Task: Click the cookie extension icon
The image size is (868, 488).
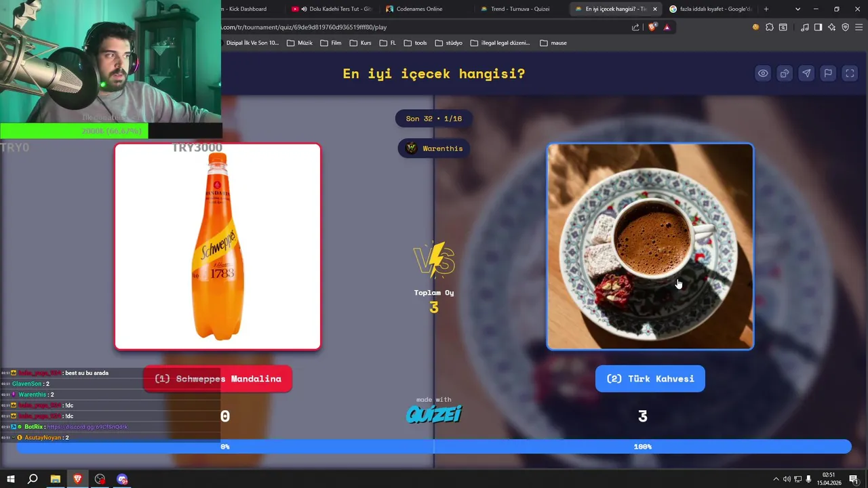Action: click(755, 27)
